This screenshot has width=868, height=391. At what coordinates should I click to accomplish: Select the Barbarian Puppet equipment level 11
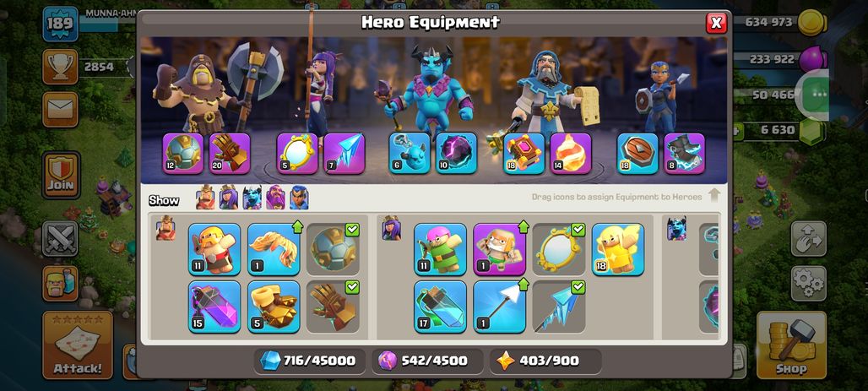point(214,249)
